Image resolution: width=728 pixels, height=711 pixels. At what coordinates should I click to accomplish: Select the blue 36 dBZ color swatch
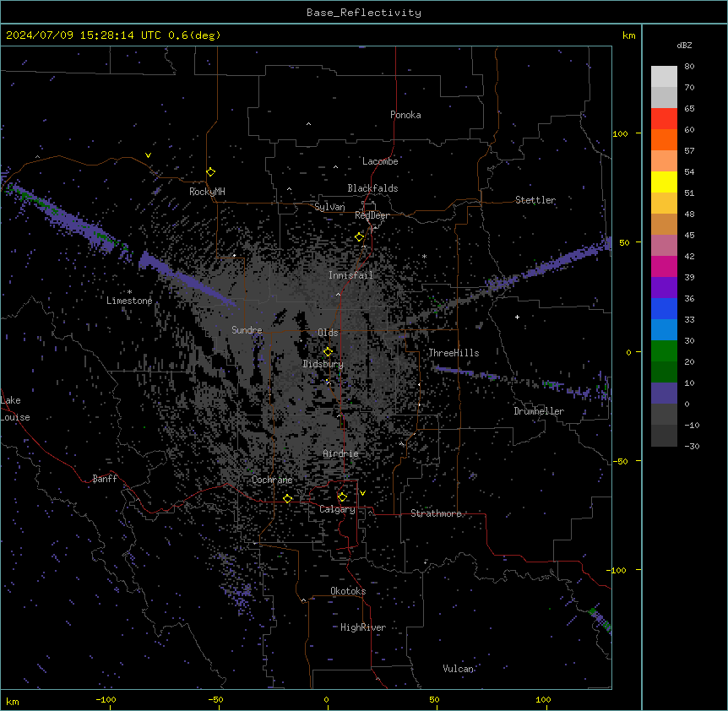click(664, 308)
